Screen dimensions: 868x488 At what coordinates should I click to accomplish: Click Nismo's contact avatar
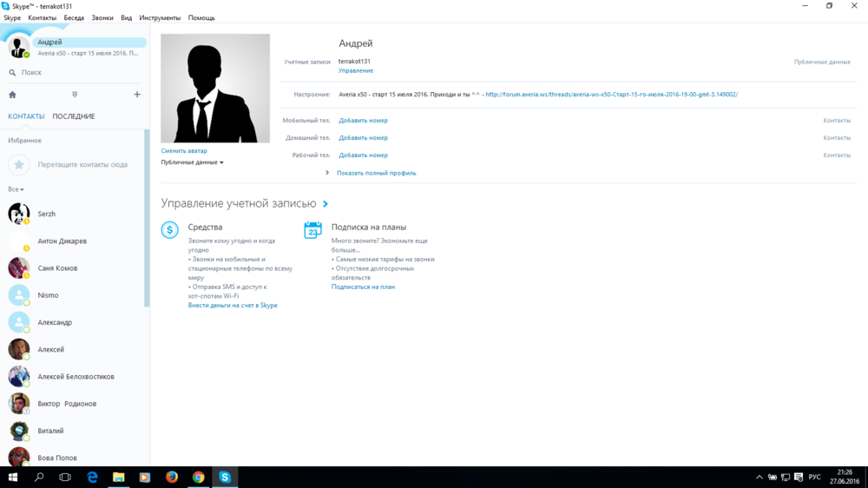click(18, 294)
